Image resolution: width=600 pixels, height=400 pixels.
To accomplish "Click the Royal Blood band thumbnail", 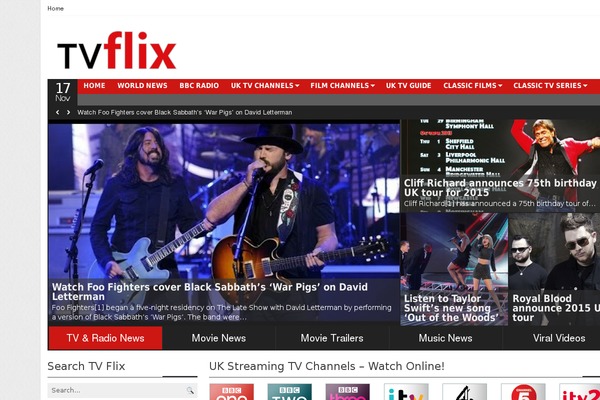I will tap(554, 253).
